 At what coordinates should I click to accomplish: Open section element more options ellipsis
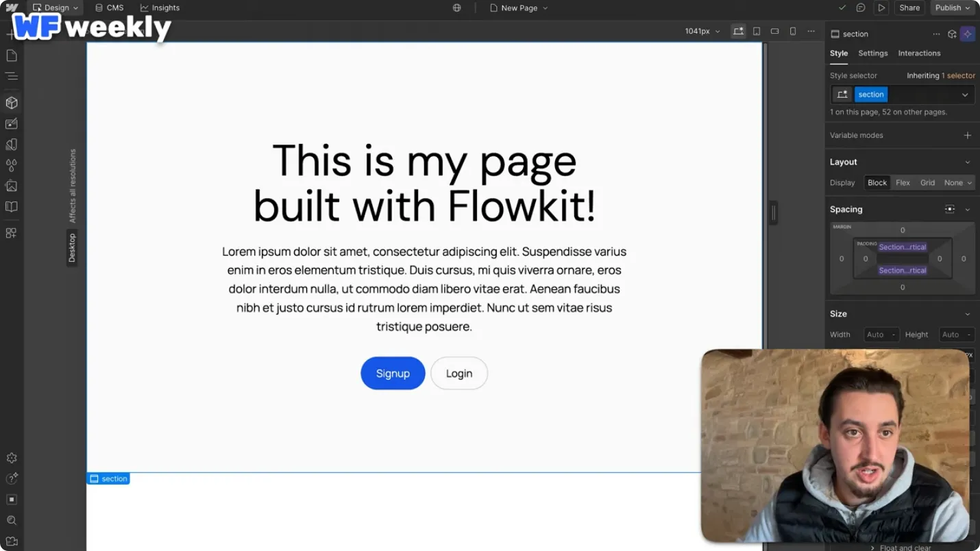pyautogui.click(x=936, y=34)
